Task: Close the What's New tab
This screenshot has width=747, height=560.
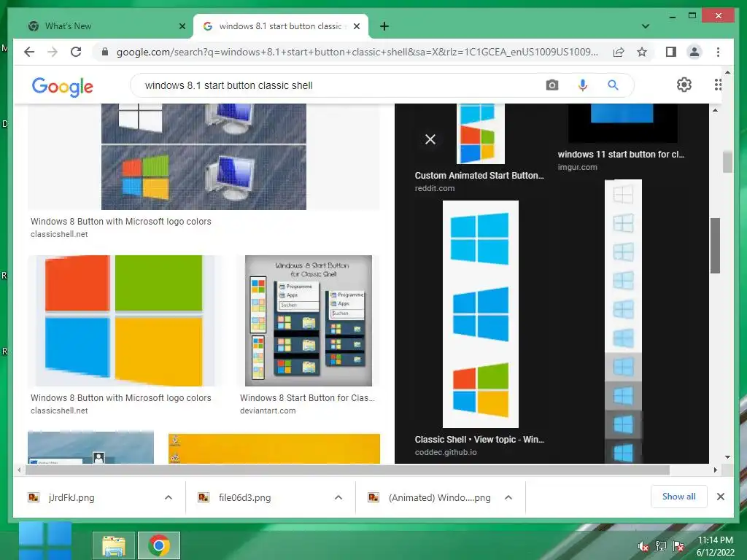Action: click(x=182, y=26)
